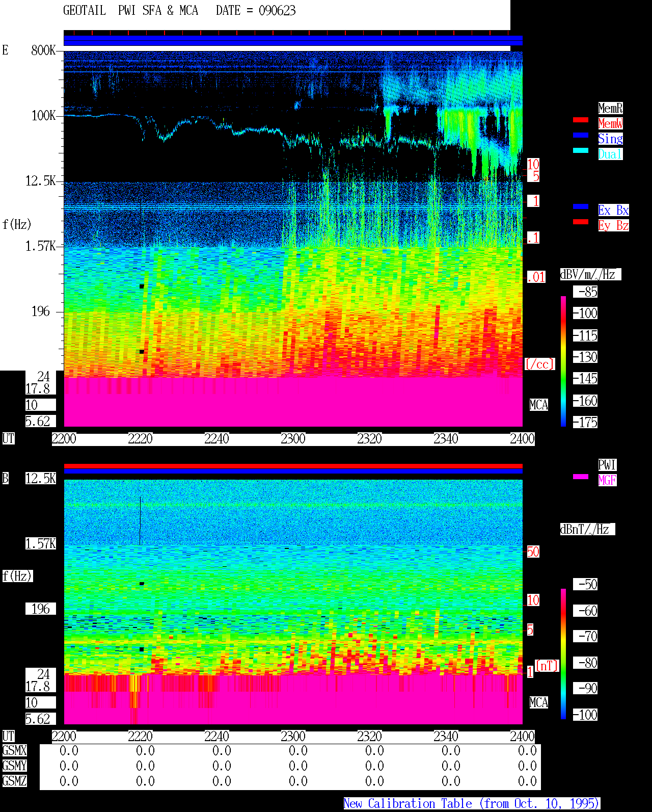
Task: Select the Dual legend label
Action: tap(610, 154)
